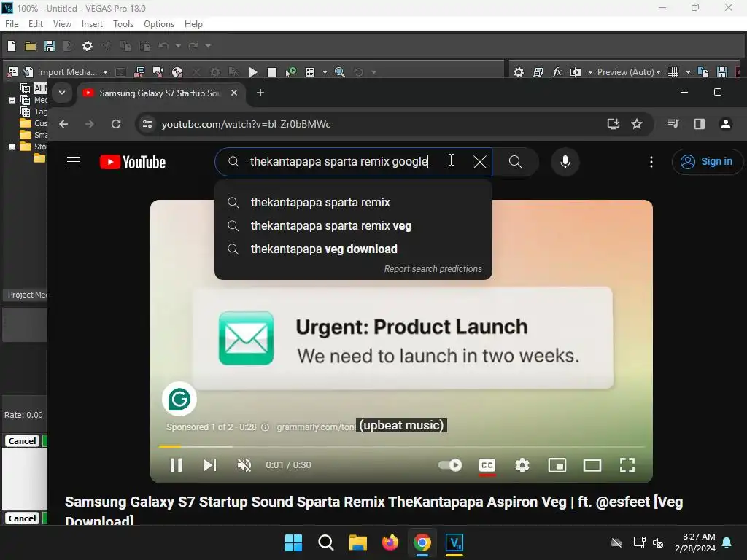Click the media search magnifier icon
747x560 pixels.
coord(340,72)
